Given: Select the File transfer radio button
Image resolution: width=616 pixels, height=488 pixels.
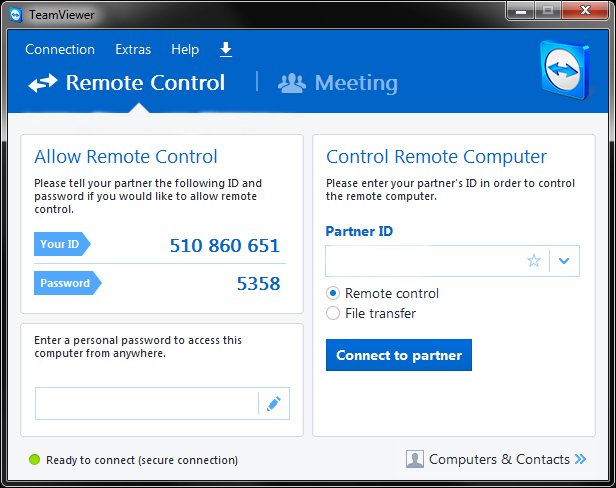Looking at the screenshot, I should click(333, 313).
